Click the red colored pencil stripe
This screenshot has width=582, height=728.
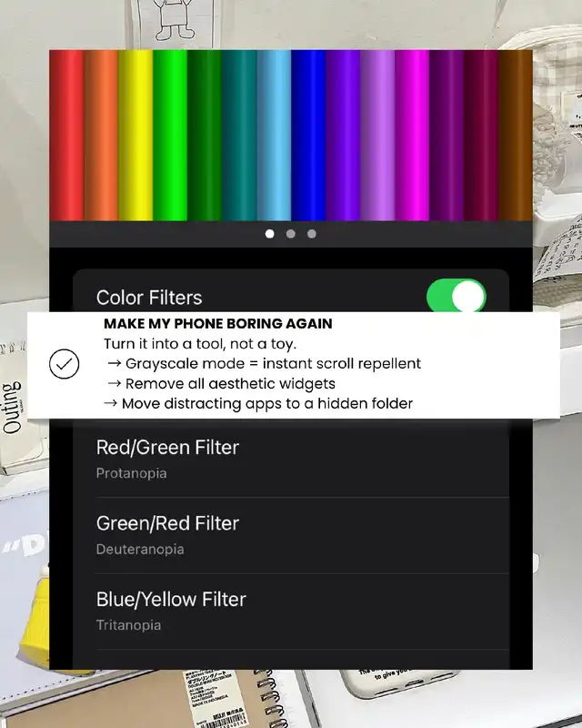coord(66,135)
